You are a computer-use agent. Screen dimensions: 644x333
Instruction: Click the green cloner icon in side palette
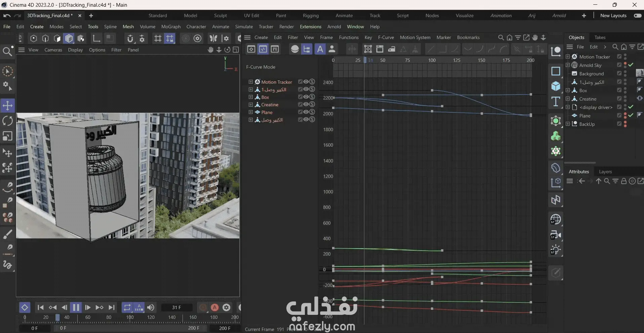[556, 136]
